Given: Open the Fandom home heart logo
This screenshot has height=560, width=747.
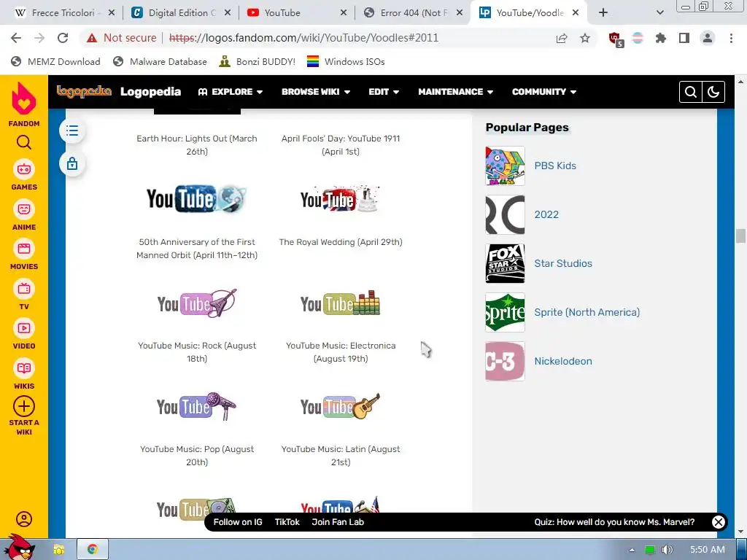Looking at the screenshot, I should [24, 98].
